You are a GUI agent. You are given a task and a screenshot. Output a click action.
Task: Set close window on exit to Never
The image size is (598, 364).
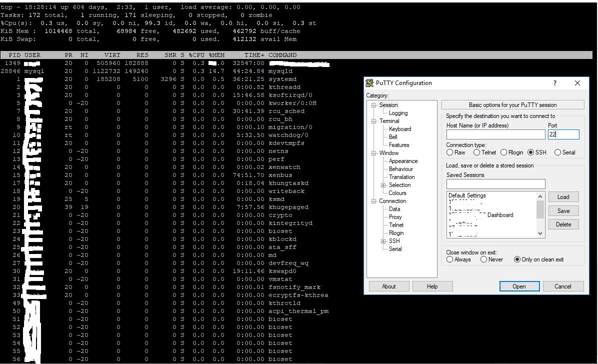pos(483,259)
